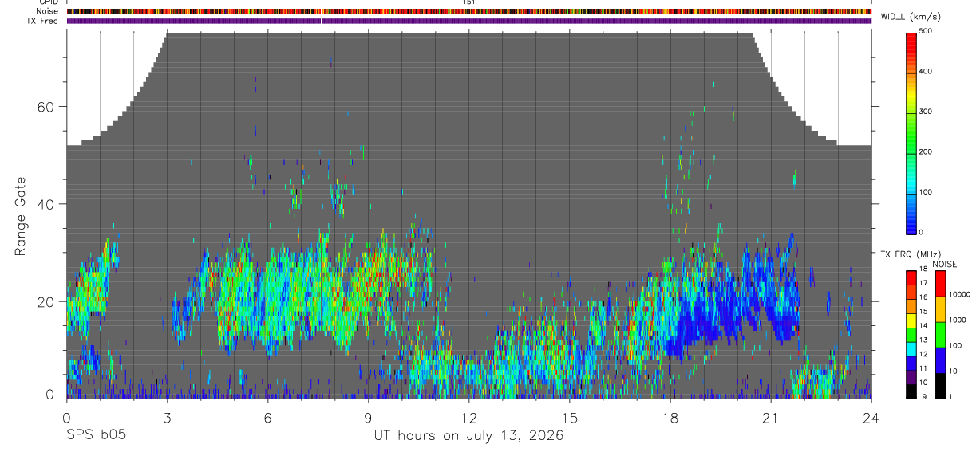Click the 6 hour tick label
This screenshot has height=452, width=980.
click(x=267, y=417)
